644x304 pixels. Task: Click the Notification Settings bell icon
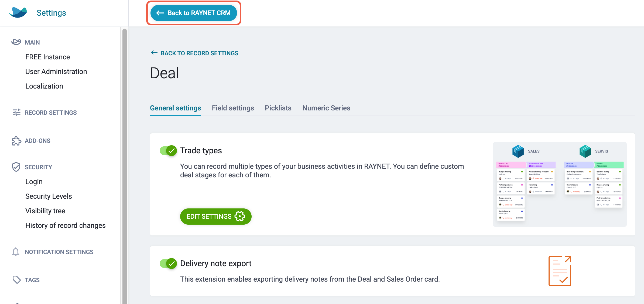pos(16,252)
